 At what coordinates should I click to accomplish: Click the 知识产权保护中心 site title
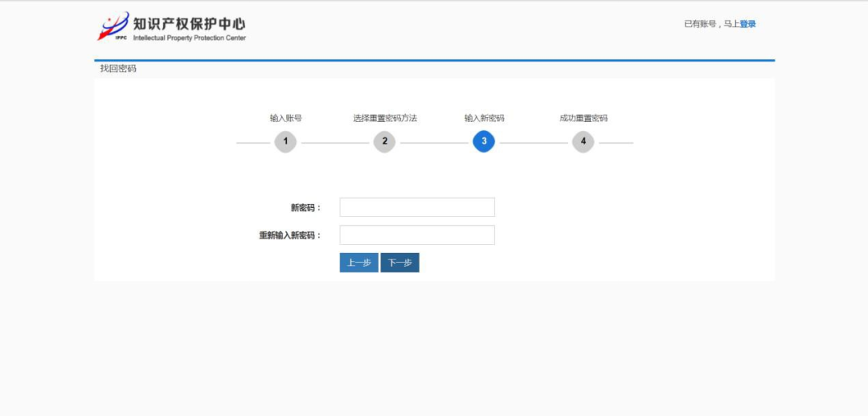(x=189, y=22)
